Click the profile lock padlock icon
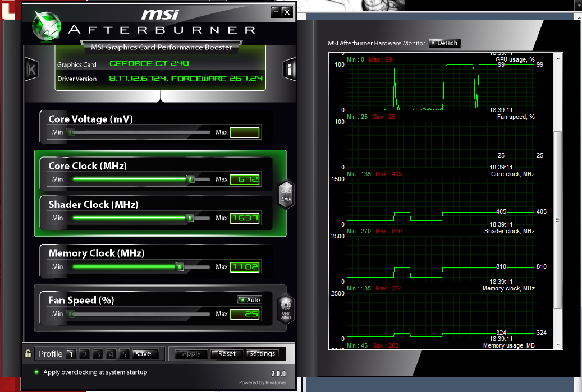Image resolution: width=582 pixels, height=392 pixels. [28, 353]
